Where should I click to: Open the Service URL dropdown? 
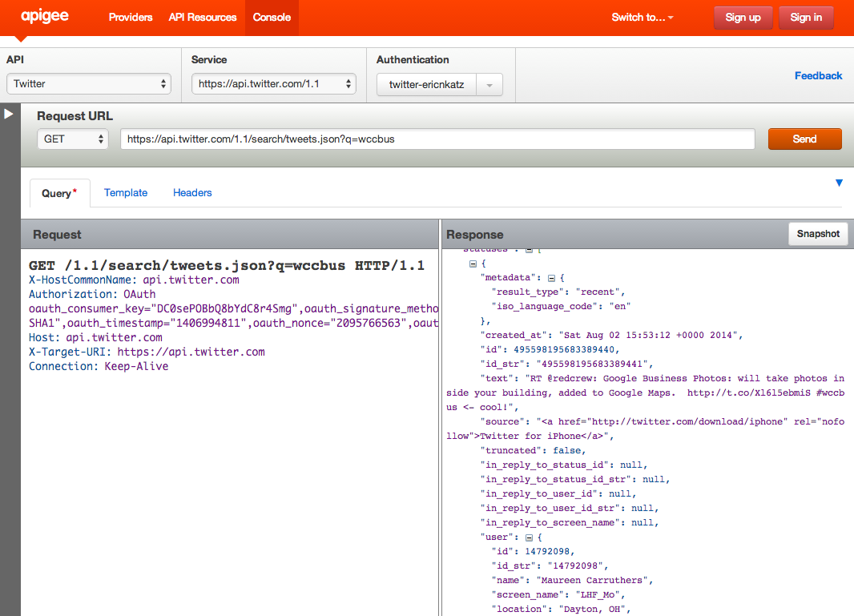pos(274,84)
